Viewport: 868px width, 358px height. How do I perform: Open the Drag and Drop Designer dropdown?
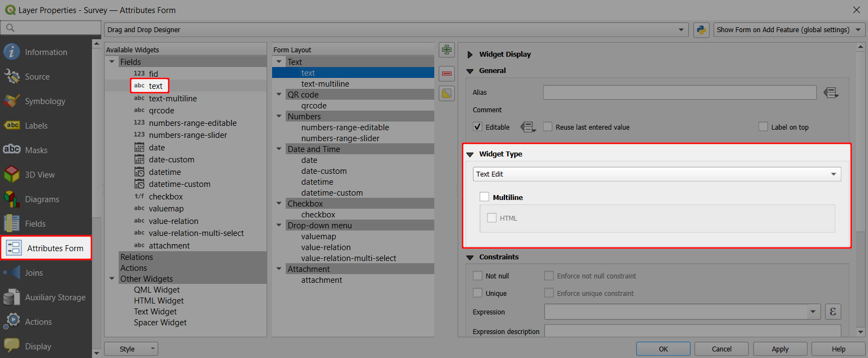pos(396,30)
